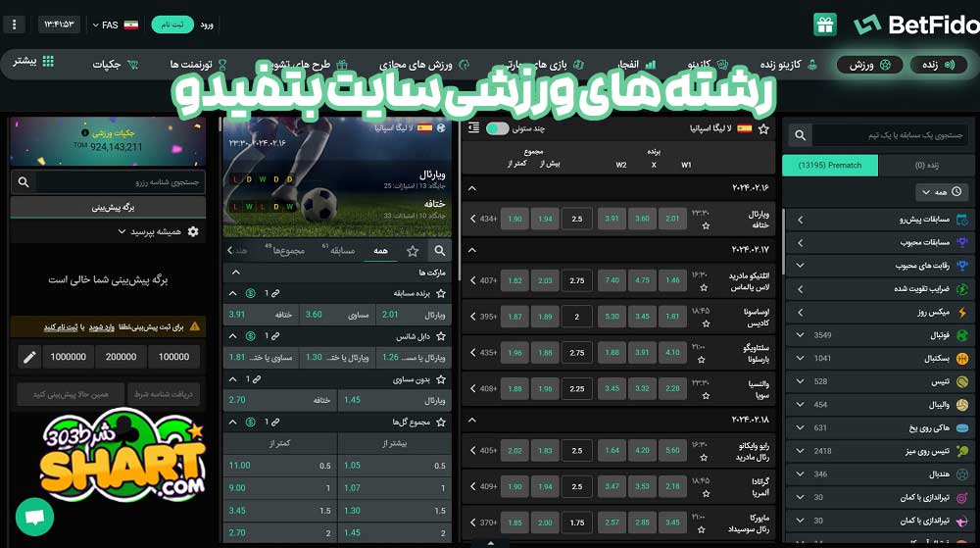Collapse the ۲۰۲۴.۰۲.۱۸ date group
This screenshot has height=548, width=980.
(472, 420)
